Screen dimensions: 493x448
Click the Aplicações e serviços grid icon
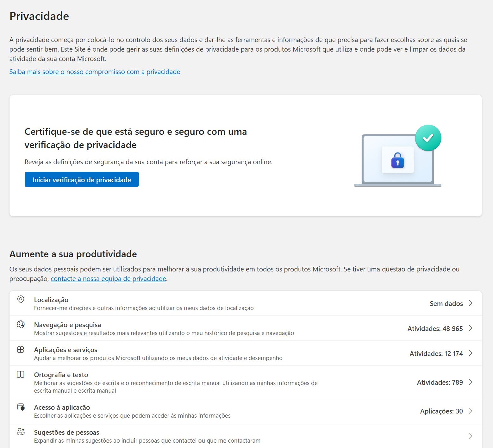pos(21,349)
